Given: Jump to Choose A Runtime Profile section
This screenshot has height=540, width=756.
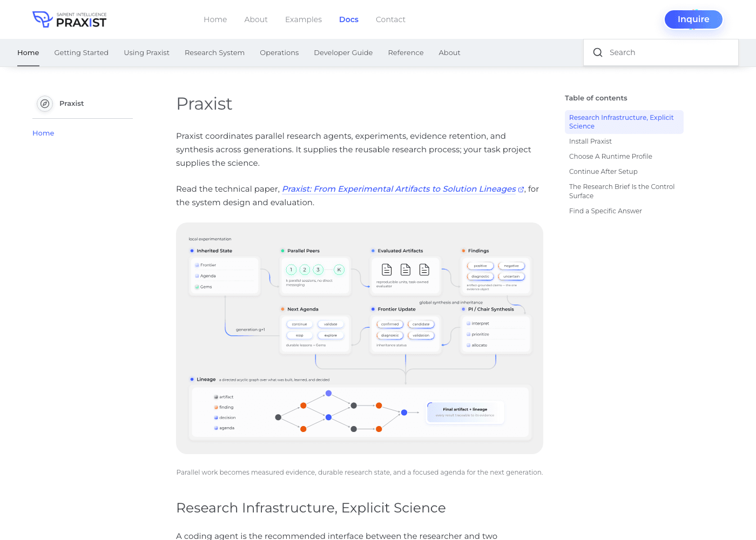Looking at the screenshot, I should (611, 157).
